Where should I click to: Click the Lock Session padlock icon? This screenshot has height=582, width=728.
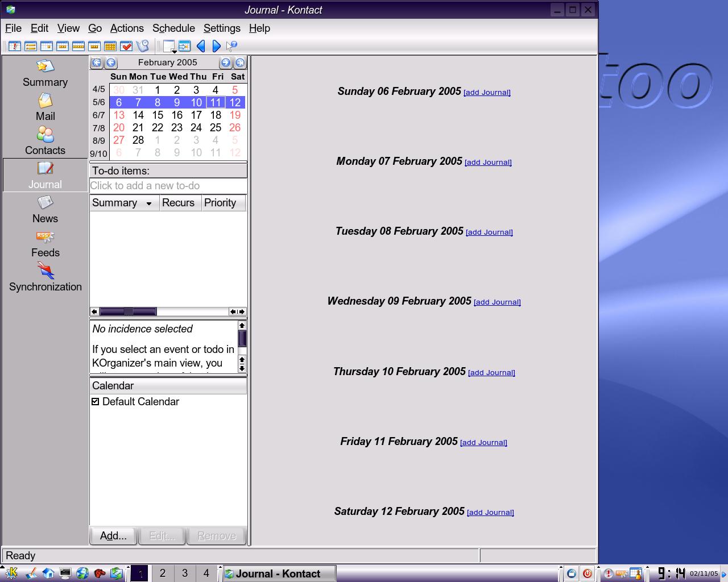click(572, 573)
